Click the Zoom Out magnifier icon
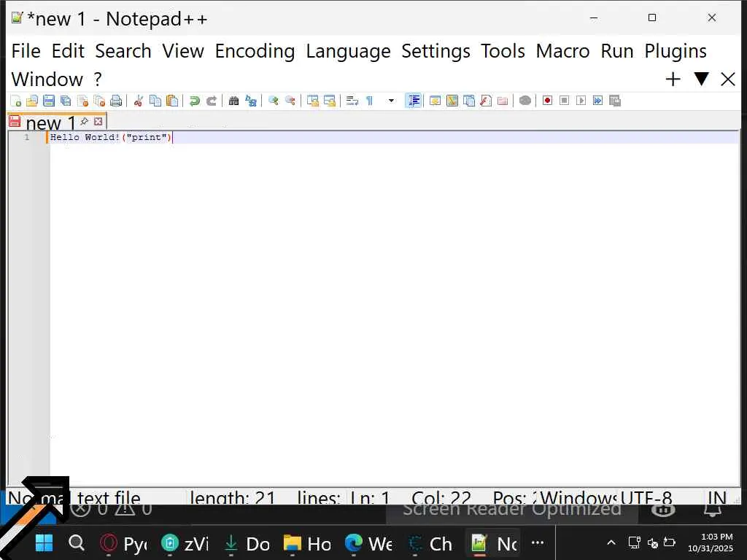 click(290, 101)
